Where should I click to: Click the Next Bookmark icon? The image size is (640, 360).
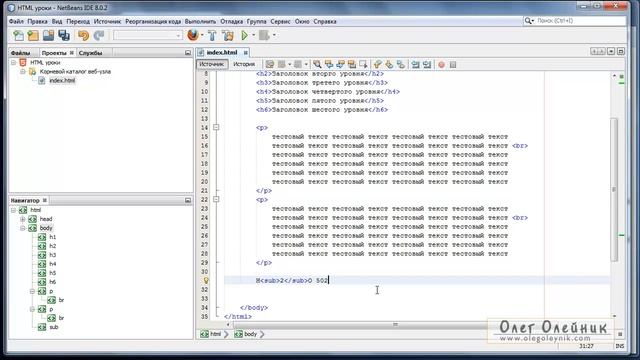389,64
